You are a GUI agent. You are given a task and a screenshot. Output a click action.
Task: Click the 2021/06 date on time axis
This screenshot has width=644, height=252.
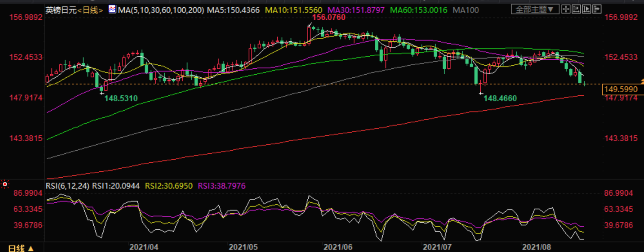click(x=338, y=247)
